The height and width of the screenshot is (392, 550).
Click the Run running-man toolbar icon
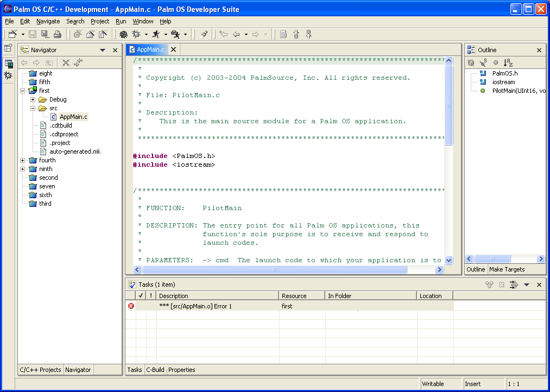[156, 34]
